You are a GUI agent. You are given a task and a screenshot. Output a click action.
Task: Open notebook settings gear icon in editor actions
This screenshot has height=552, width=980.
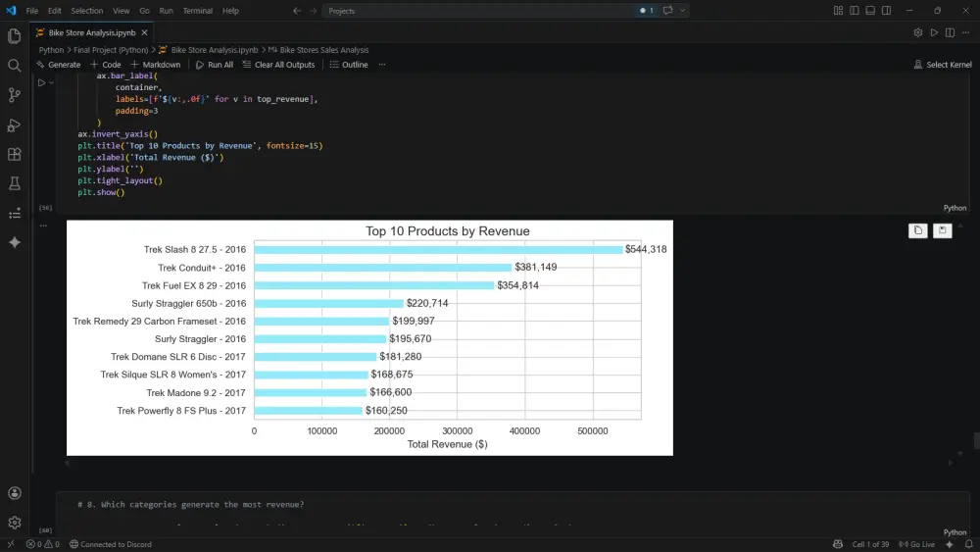coord(917,32)
